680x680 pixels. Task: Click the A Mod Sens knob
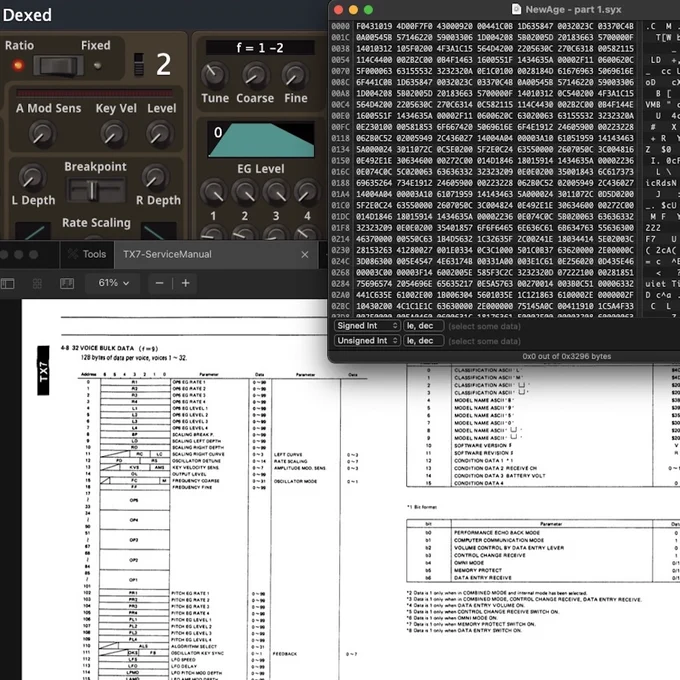click(x=42, y=133)
